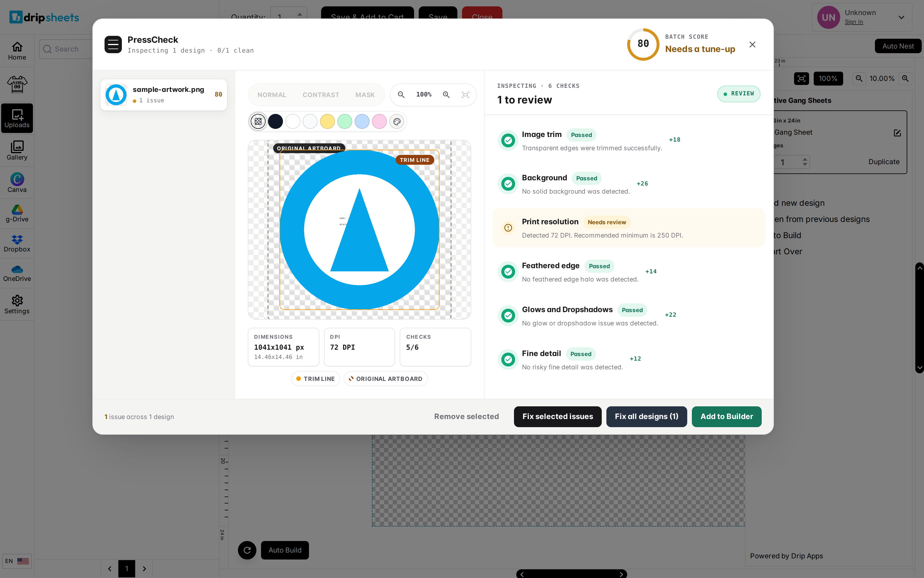
Task: Close the PressCheck dialog
Action: [752, 45]
